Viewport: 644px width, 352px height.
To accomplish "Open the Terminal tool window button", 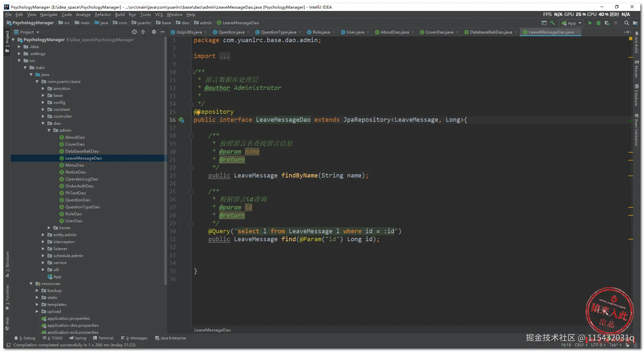I will [x=103, y=338].
